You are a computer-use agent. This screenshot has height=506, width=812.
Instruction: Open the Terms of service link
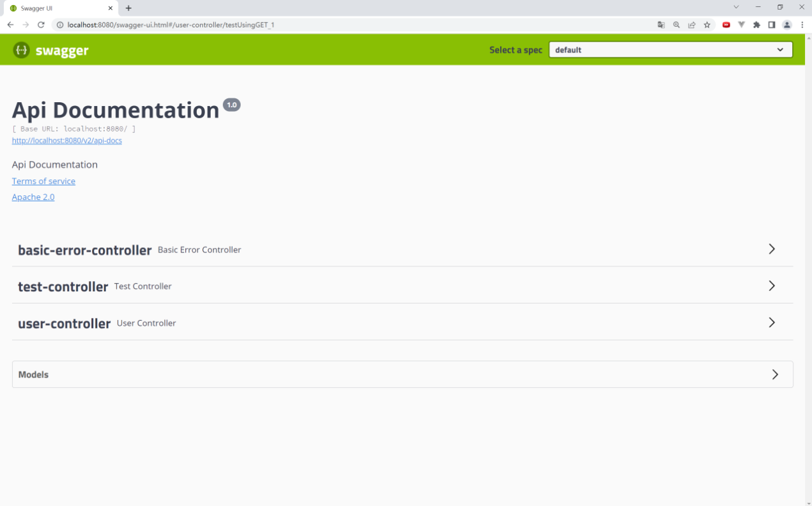point(43,181)
